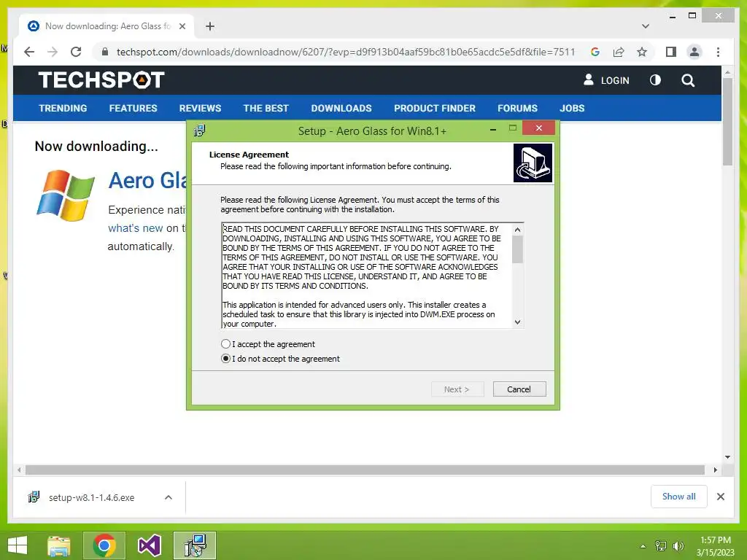The image size is (747, 560).
Task: Click license text scroll-up arrow
Action: (518, 230)
